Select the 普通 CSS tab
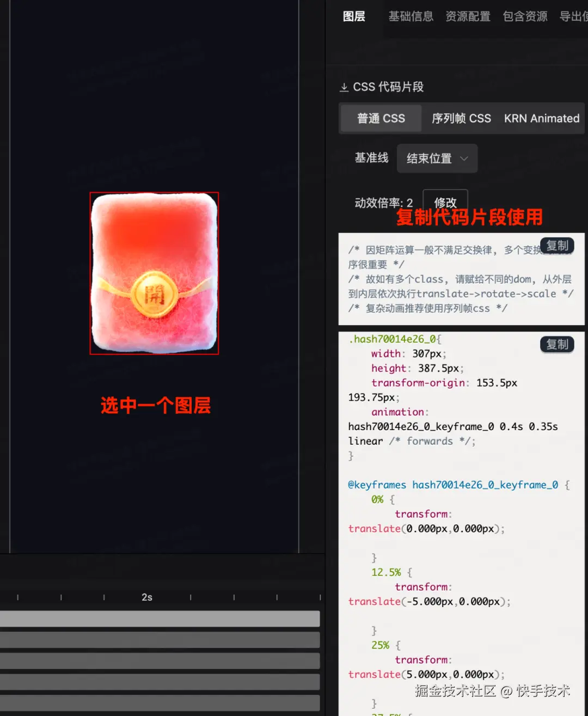 [381, 118]
